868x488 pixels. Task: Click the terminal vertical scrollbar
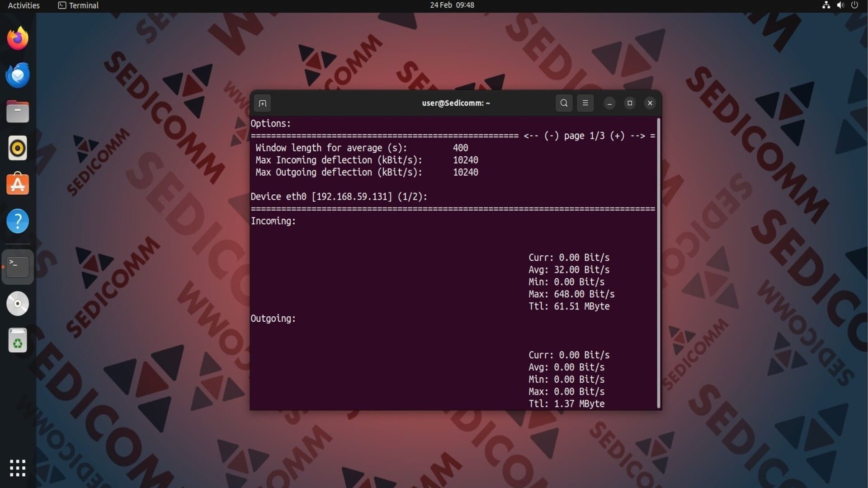click(x=659, y=262)
